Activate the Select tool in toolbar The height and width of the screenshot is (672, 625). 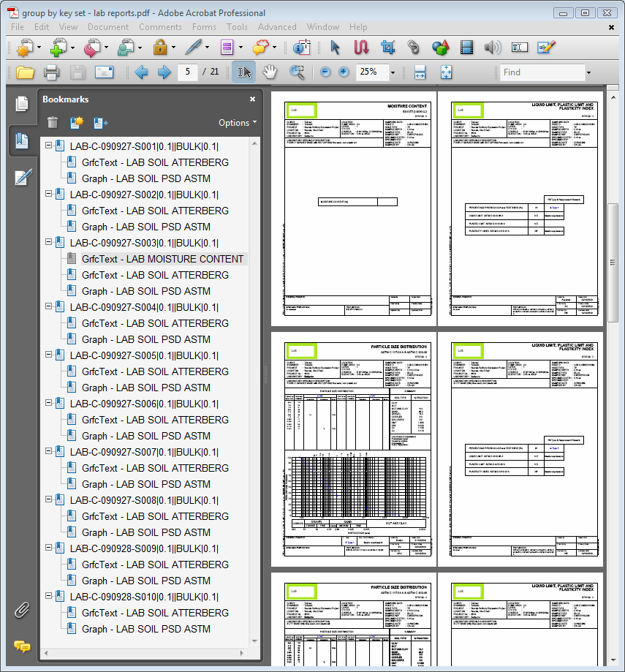click(243, 72)
